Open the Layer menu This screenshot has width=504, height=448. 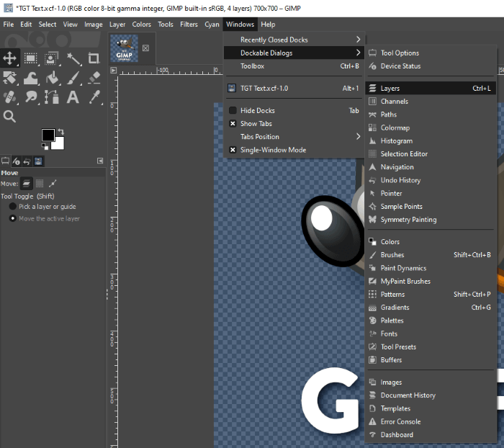(x=117, y=24)
